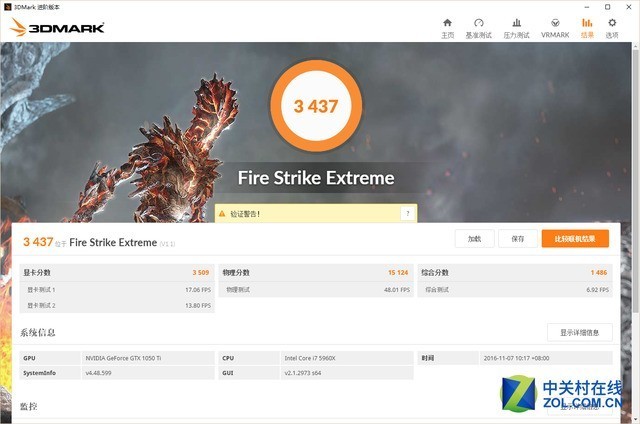Click the validation warning triangle icon

(x=222, y=213)
